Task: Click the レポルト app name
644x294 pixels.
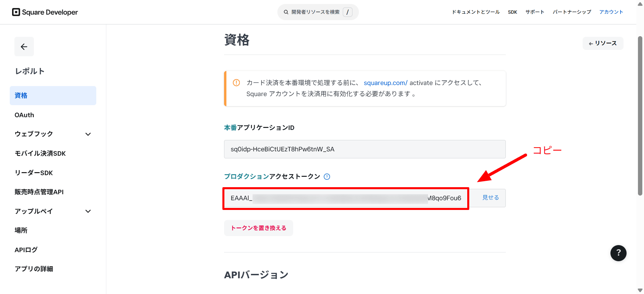Action: point(30,71)
